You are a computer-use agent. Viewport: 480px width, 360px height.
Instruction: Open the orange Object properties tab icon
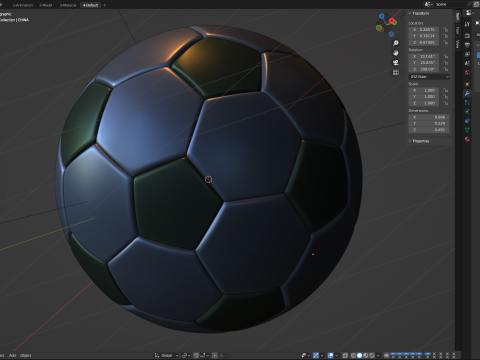pos(467,84)
